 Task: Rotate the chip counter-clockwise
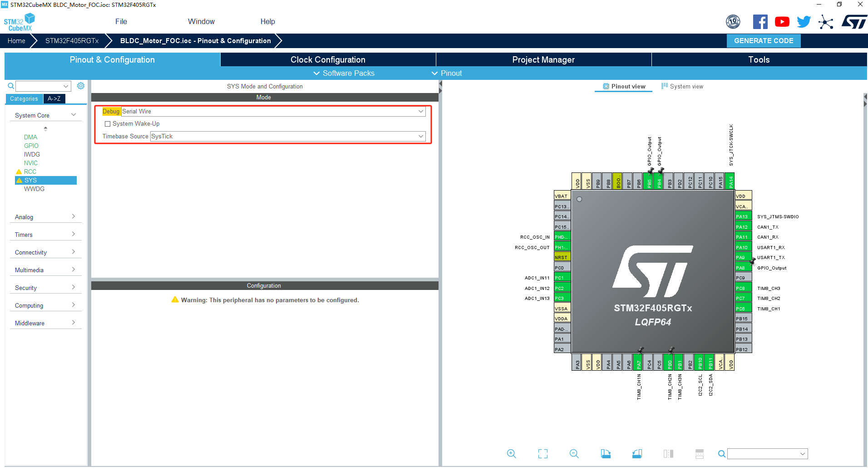pyautogui.click(x=637, y=453)
